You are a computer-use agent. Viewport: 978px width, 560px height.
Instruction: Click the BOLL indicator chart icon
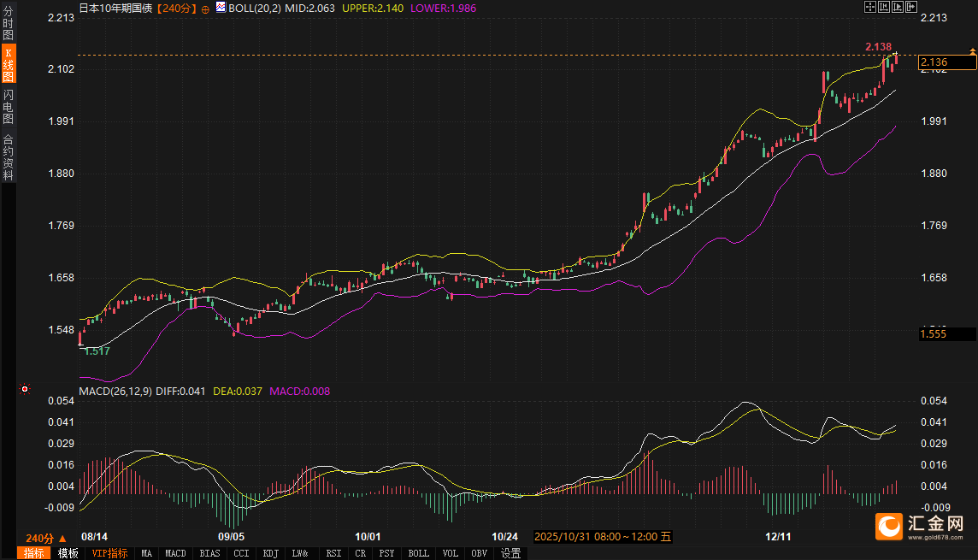pos(220,8)
